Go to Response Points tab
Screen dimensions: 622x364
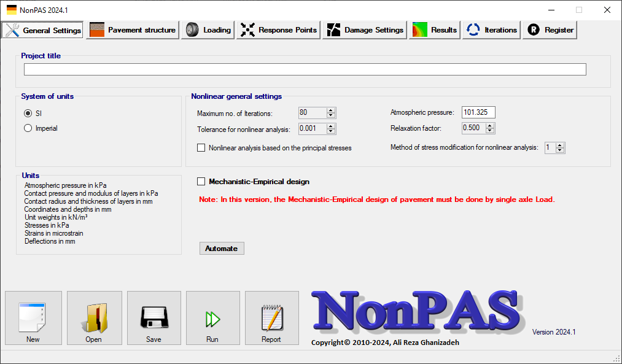[279, 30]
